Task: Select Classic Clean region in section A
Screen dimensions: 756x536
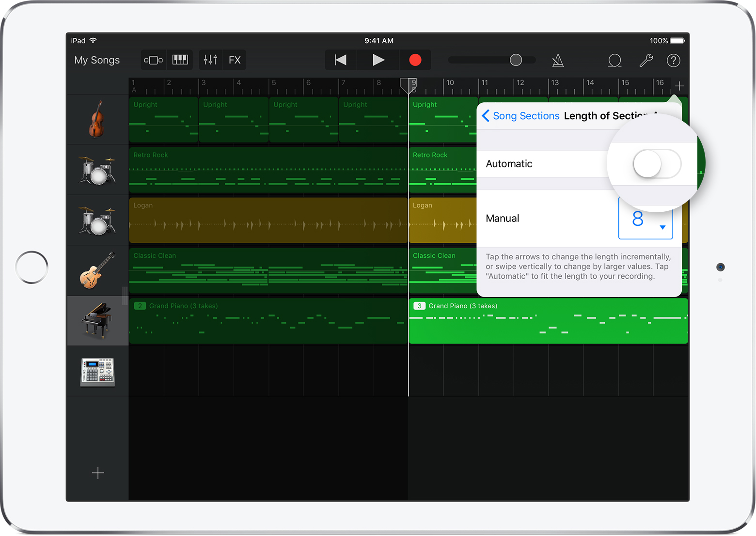Action: click(268, 270)
